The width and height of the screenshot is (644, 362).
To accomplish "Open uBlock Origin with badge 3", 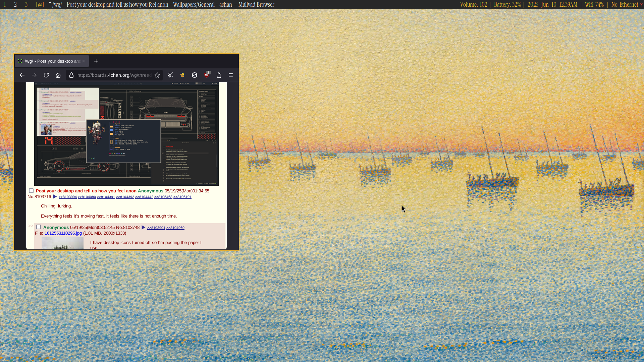I will pos(207,75).
